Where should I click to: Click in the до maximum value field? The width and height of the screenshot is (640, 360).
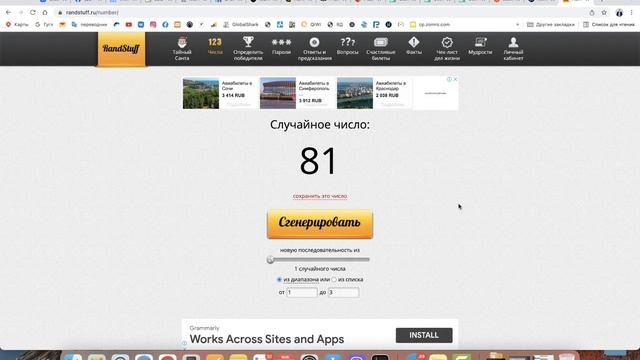click(344, 292)
